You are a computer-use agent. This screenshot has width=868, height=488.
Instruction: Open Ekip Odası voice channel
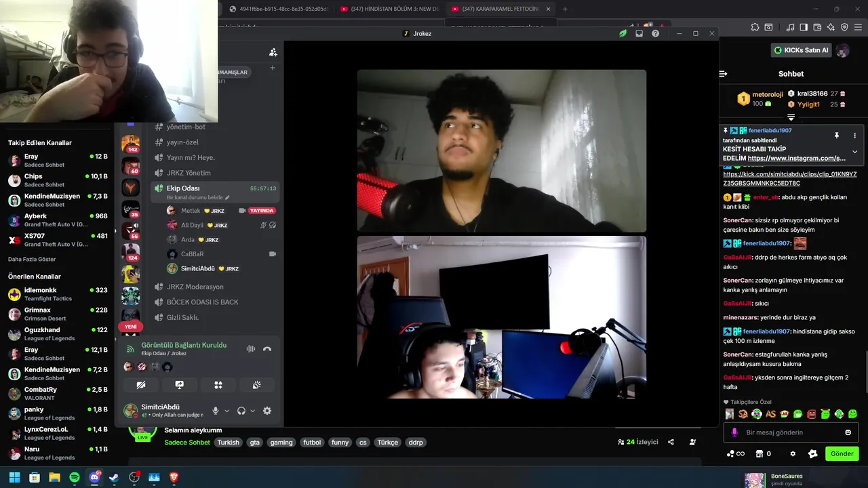coord(183,188)
